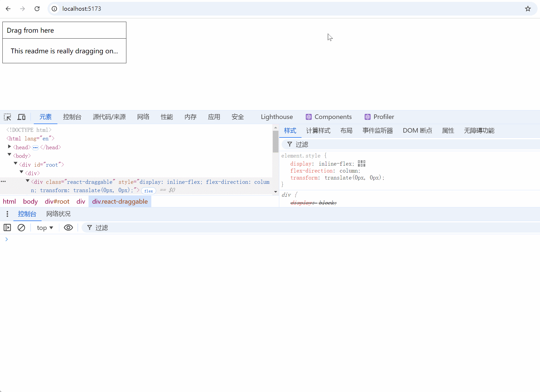Viewport: 540px width, 392px height.
Task: Toggle the flex badge on react-draggable div
Action: point(148,191)
